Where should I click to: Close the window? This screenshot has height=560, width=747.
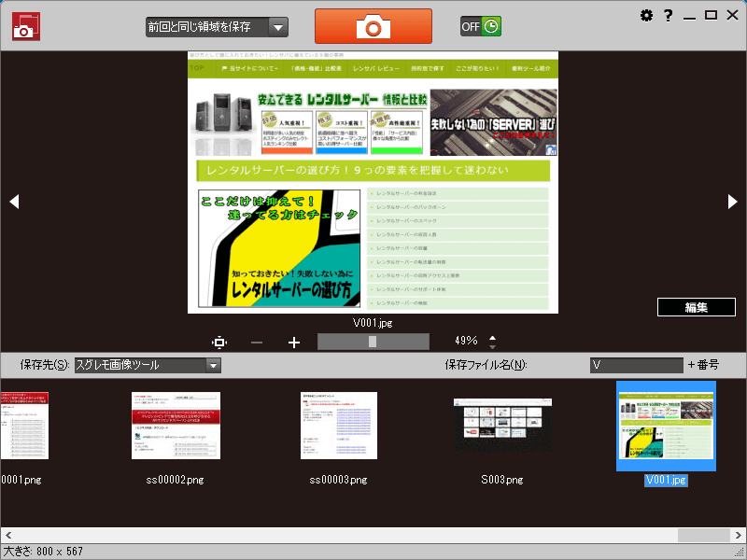coord(732,15)
